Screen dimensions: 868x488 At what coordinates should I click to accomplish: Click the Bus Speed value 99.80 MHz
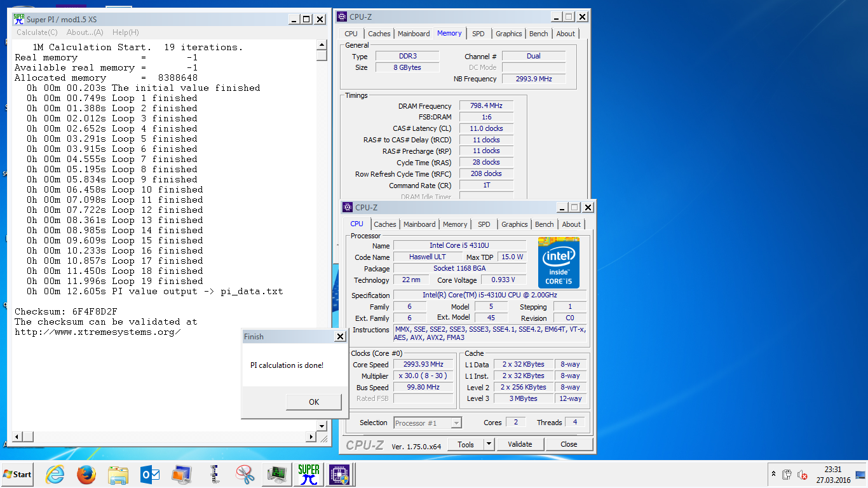click(423, 387)
